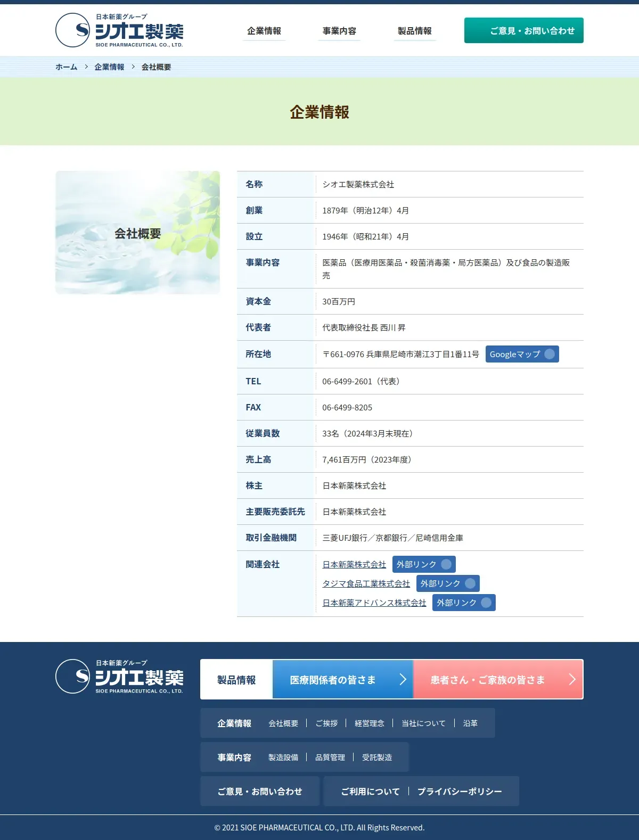Open 製造設備 in the footer
Image resolution: width=639 pixels, height=840 pixels.
pos(283,757)
